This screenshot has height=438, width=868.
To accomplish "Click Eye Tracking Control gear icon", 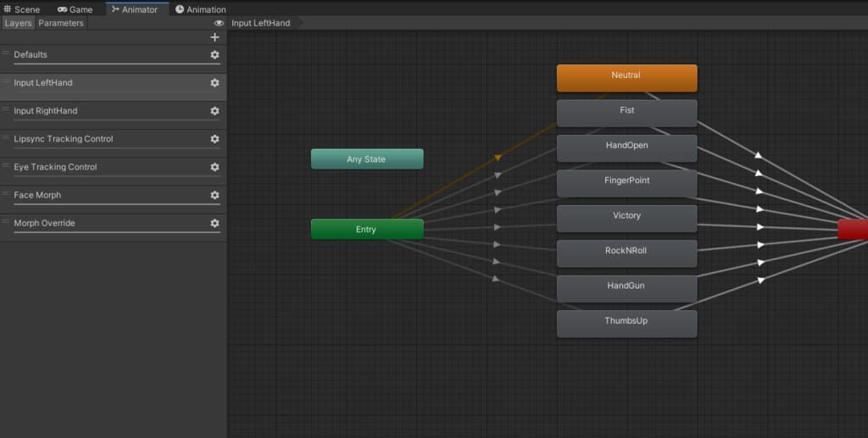I will 214,167.
